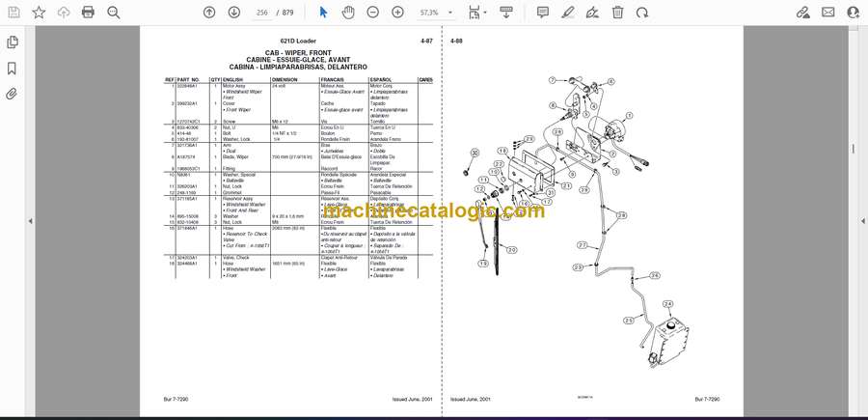Screen dimensions: 868x420
Task: Click the Save file floppy disk icon
Action: click(14, 13)
